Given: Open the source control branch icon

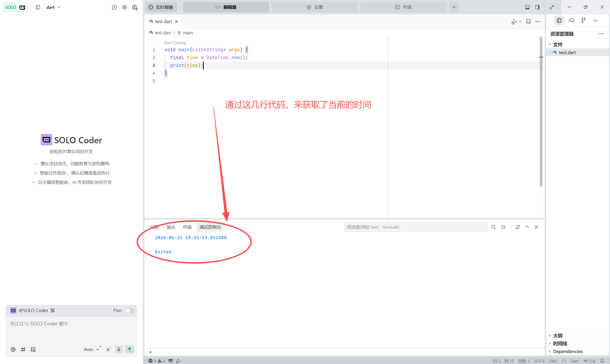Looking at the screenshot, I should [583, 20].
